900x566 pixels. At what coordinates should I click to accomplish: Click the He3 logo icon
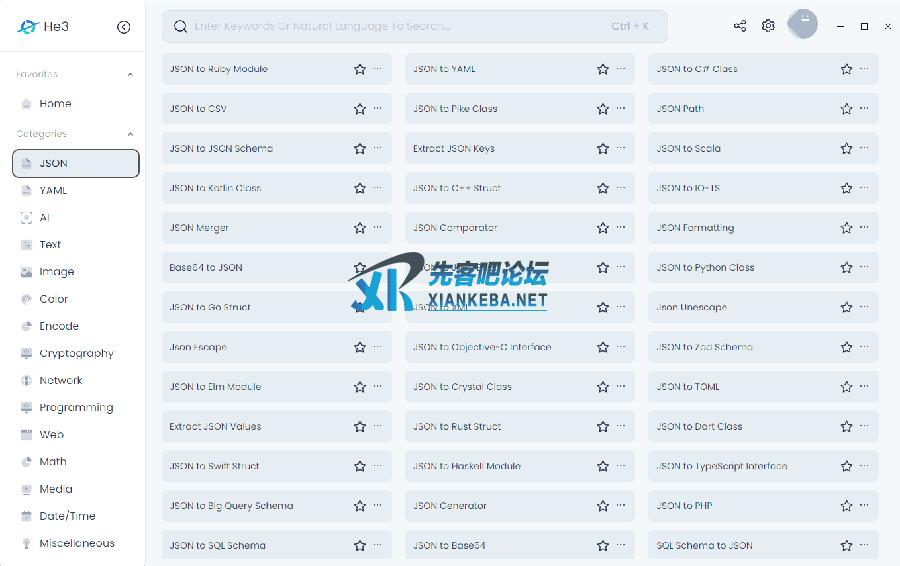click(28, 27)
